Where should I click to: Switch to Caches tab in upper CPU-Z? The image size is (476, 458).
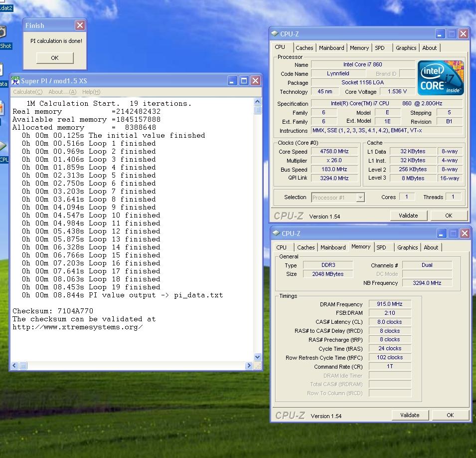(x=304, y=48)
